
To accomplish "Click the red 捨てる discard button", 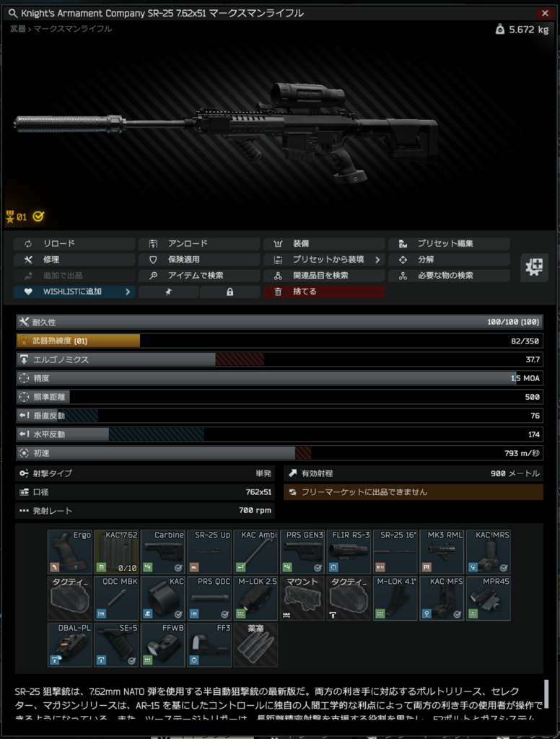I will point(324,292).
